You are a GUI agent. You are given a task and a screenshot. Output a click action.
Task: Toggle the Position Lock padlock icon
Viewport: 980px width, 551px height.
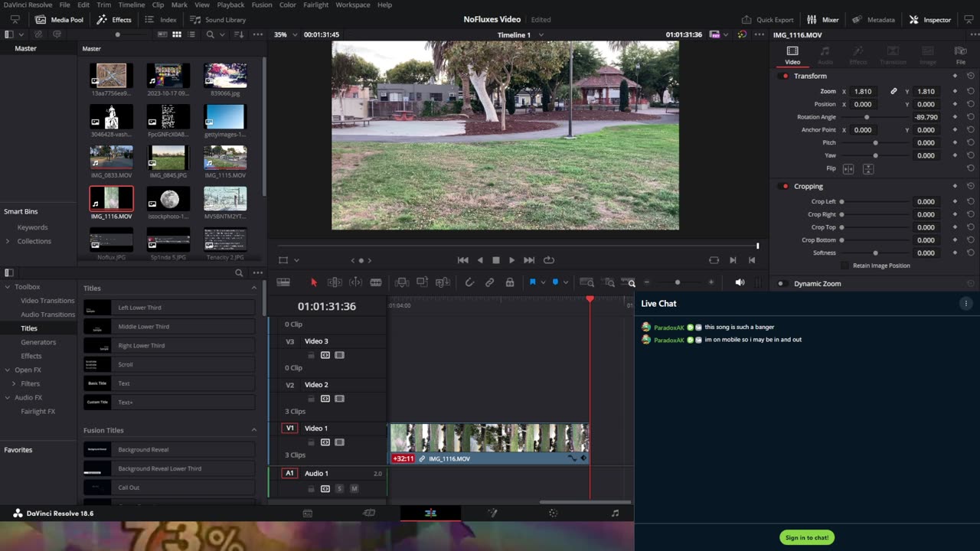tap(510, 282)
